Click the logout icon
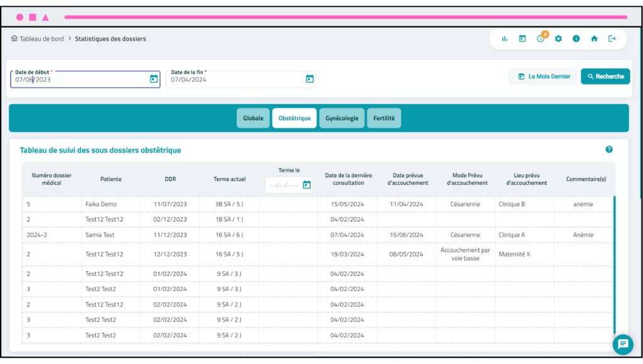Image resolution: width=643 pixels, height=364 pixels. pos(612,39)
